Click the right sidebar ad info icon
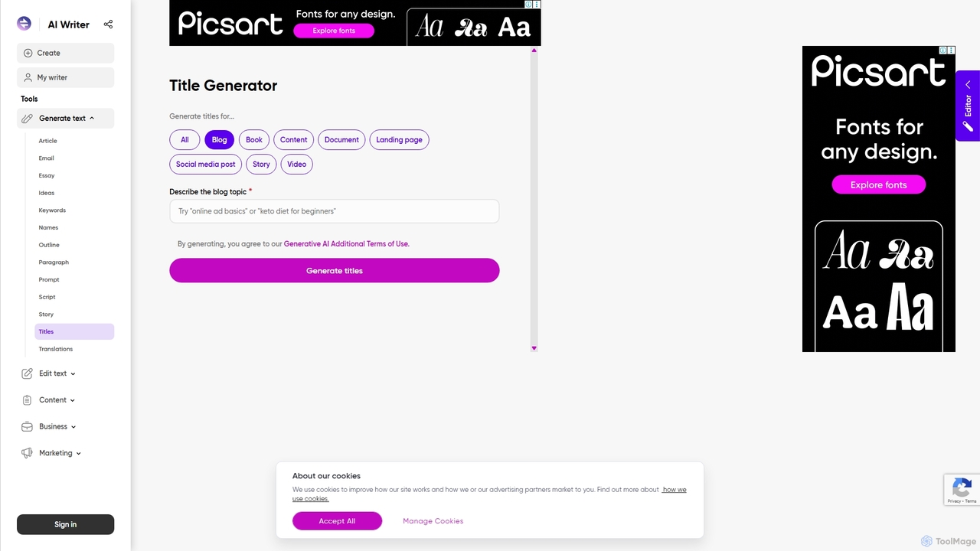Viewport: 980px width, 551px height. tap(943, 50)
